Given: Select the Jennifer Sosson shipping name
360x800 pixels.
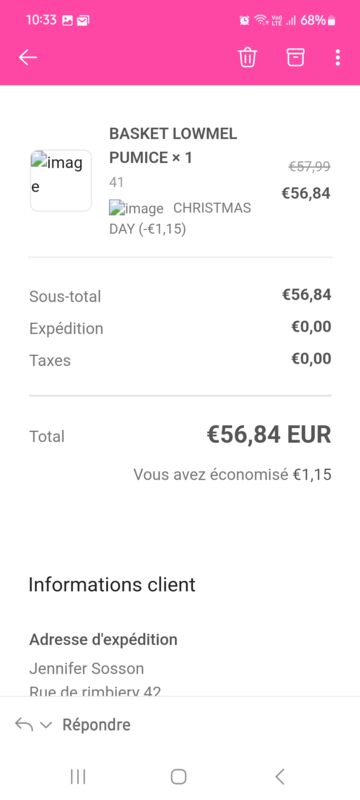Looking at the screenshot, I should tap(87, 668).
